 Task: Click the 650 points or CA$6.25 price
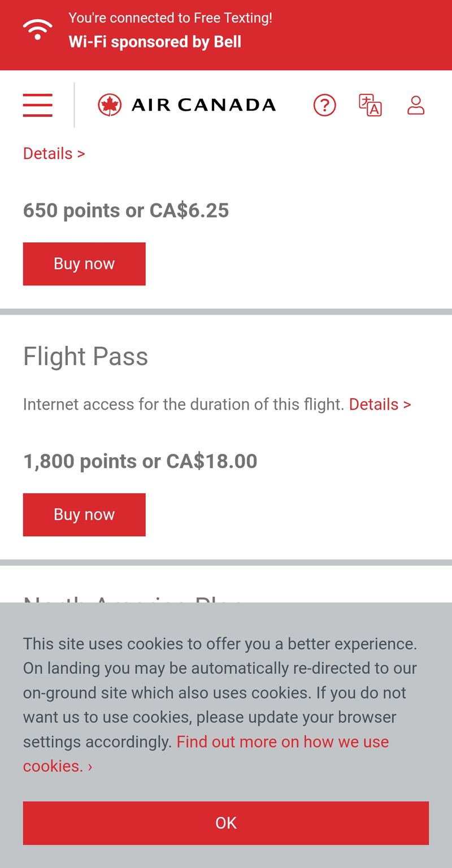click(x=126, y=211)
